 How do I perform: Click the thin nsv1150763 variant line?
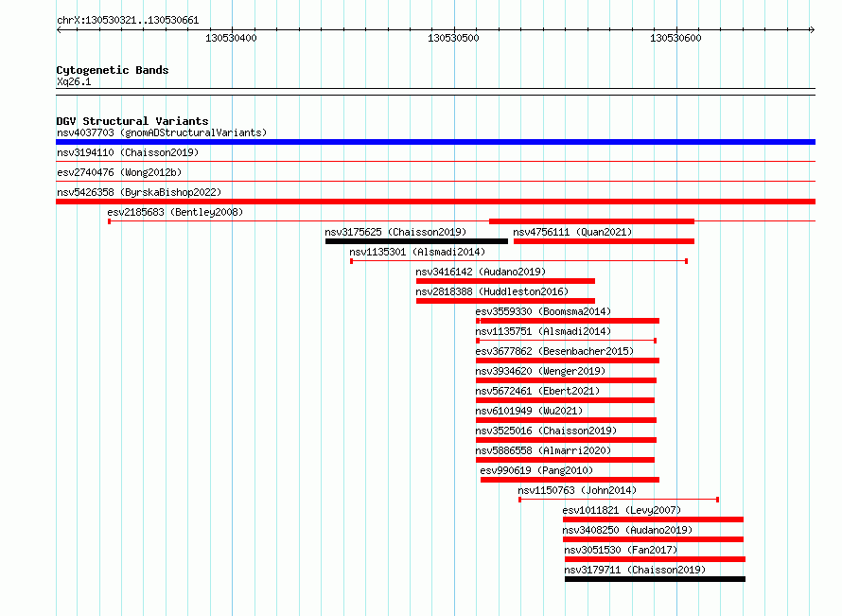click(619, 500)
